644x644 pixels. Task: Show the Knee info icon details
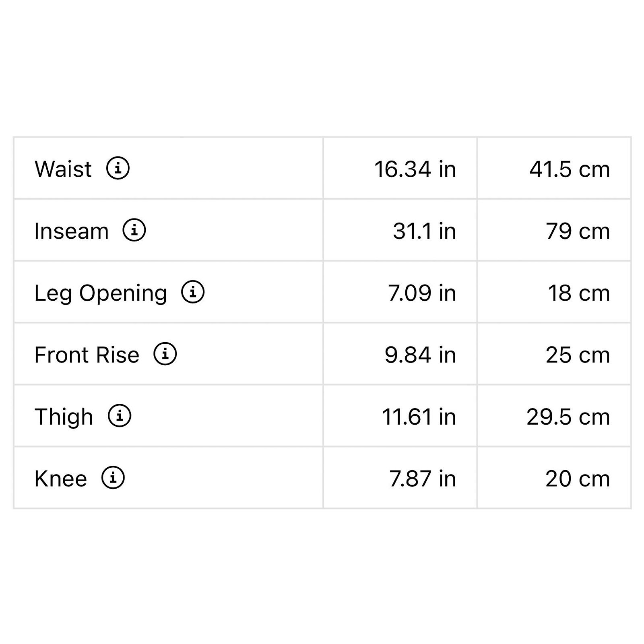pos(113,478)
